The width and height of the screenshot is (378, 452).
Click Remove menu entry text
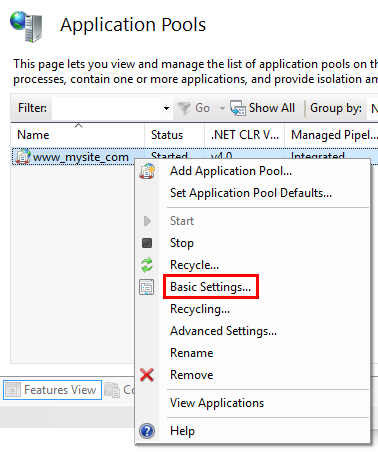192,375
